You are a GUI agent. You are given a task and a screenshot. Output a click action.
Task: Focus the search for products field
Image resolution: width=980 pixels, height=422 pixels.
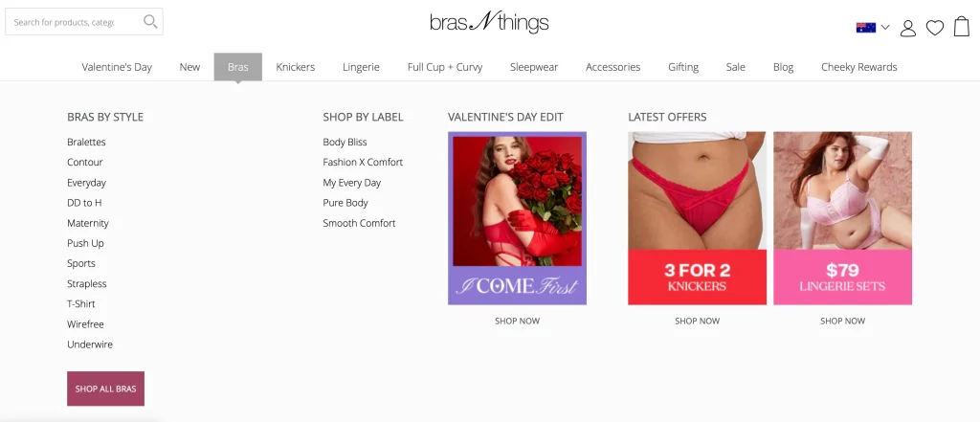click(74, 22)
